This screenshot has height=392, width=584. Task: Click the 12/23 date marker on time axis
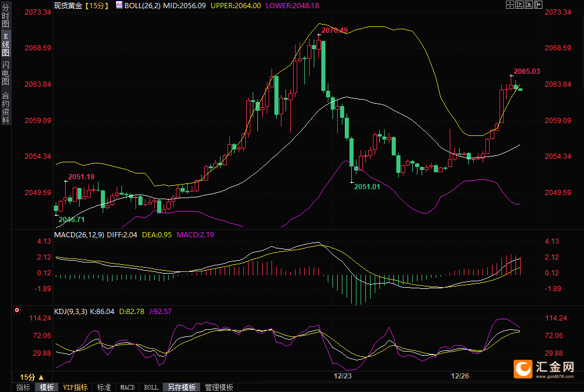point(342,376)
